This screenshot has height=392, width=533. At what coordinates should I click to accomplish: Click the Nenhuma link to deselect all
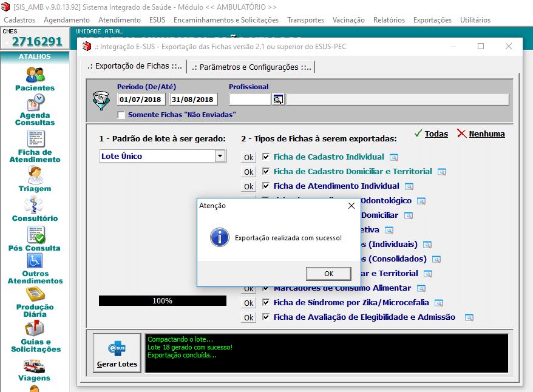click(486, 134)
